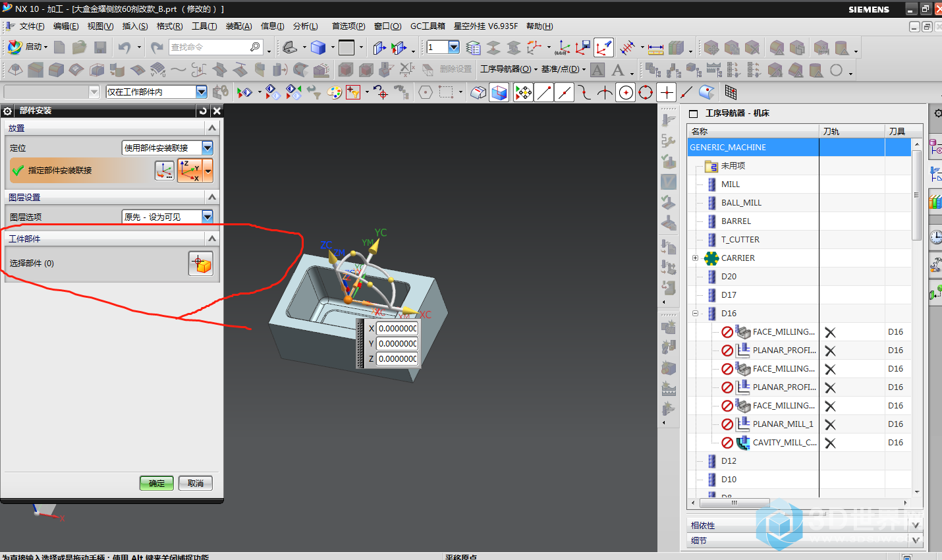Open the 分析(L) menu
The height and width of the screenshot is (560, 942).
pos(306,26)
